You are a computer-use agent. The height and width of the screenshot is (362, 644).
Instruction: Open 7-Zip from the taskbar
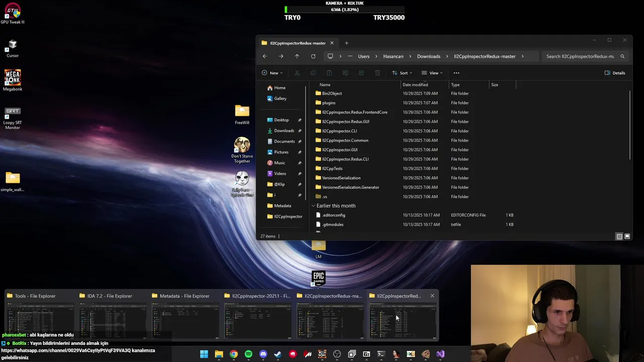pyautogui.click(x=366, y=354)
